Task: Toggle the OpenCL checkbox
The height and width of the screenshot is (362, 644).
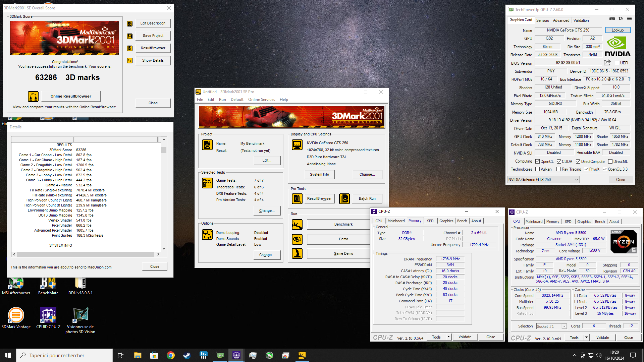Action: pos(537,162)
